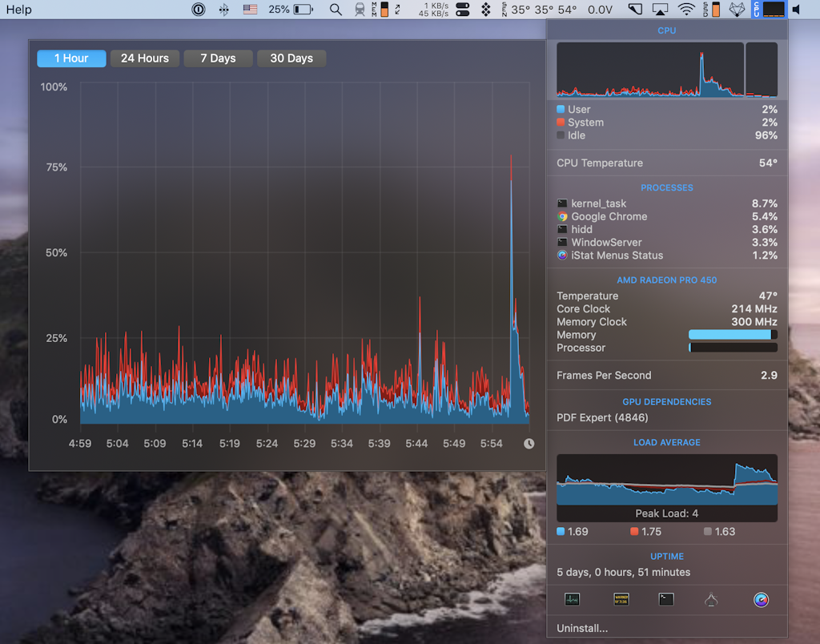Click the Google Chrome icon next to its process
820x644 pixels.
(x=561, y=216)
